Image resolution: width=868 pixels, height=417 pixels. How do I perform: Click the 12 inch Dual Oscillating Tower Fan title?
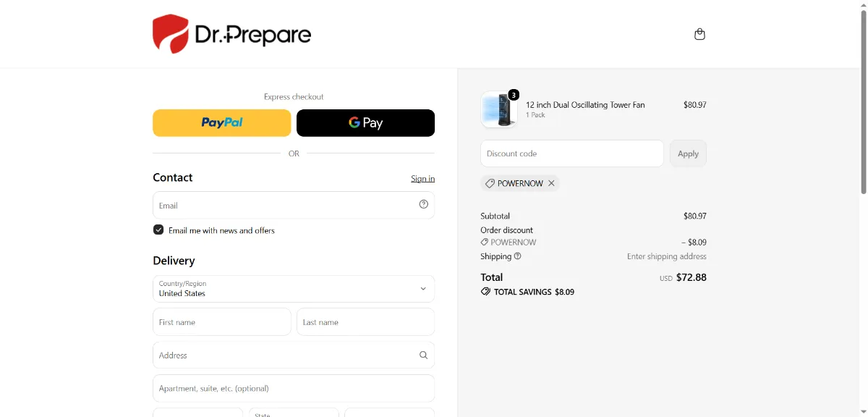pyautogui.click(x=585, y=105)
